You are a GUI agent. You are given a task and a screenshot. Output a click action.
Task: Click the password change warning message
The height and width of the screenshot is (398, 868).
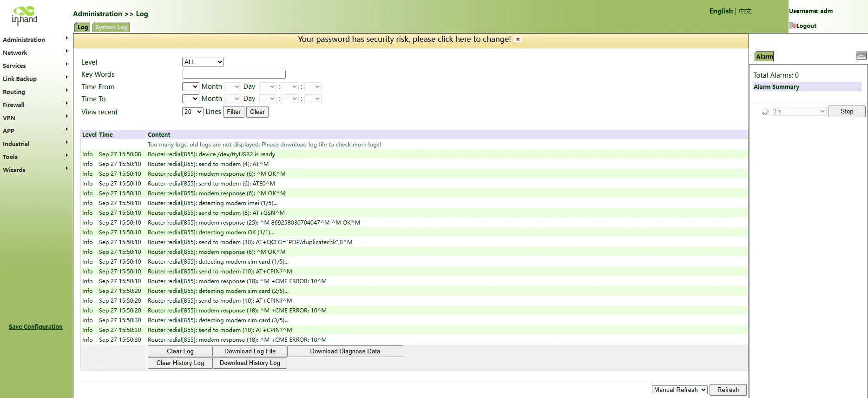pos(404,39)
